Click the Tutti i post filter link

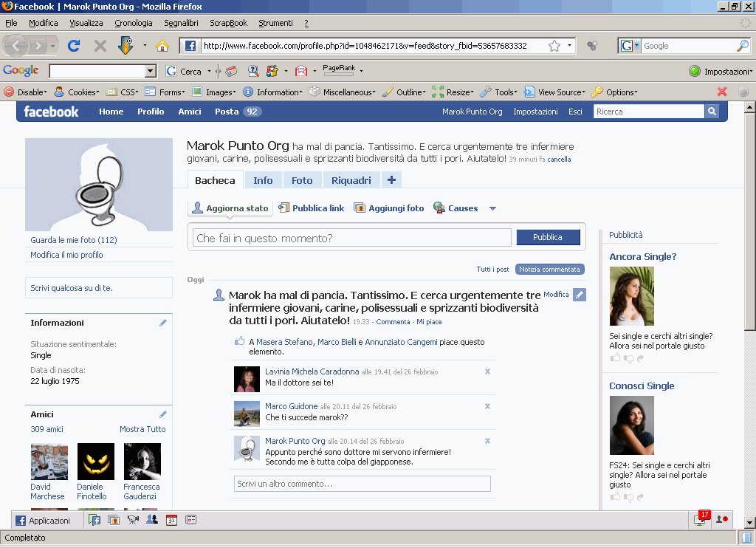click(492, 269)
